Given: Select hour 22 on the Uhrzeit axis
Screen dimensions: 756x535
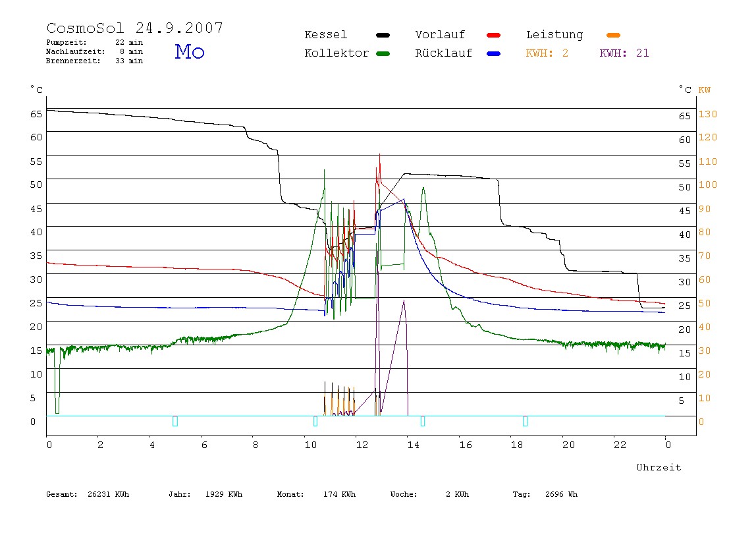Looking at the screenshot, I should tap(620, 445).
